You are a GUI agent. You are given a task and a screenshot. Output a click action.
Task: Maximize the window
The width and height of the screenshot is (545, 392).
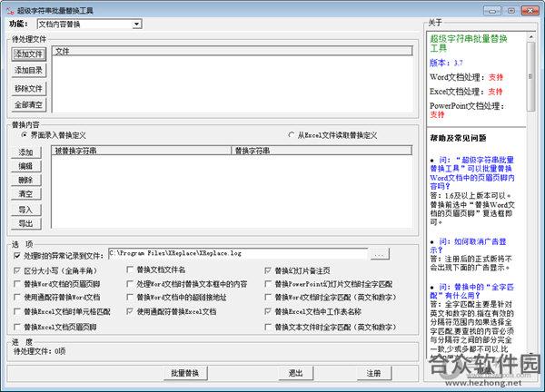click(x=510, y=11)
